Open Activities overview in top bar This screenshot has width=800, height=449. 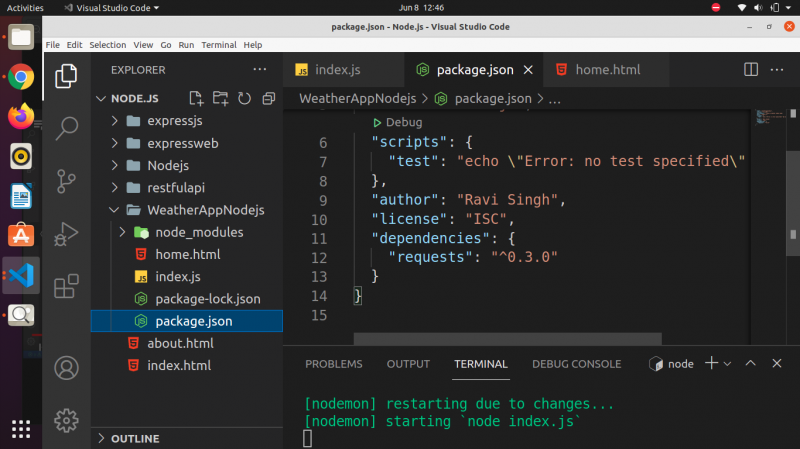(25, 8)
